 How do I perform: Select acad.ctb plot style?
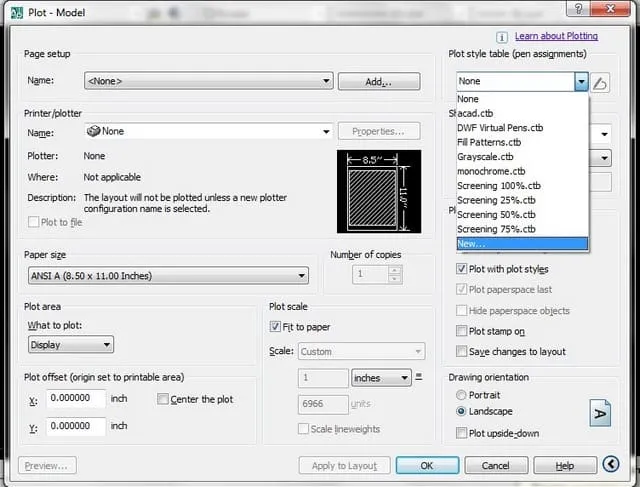pyautogui.click(x=522, y=113)
